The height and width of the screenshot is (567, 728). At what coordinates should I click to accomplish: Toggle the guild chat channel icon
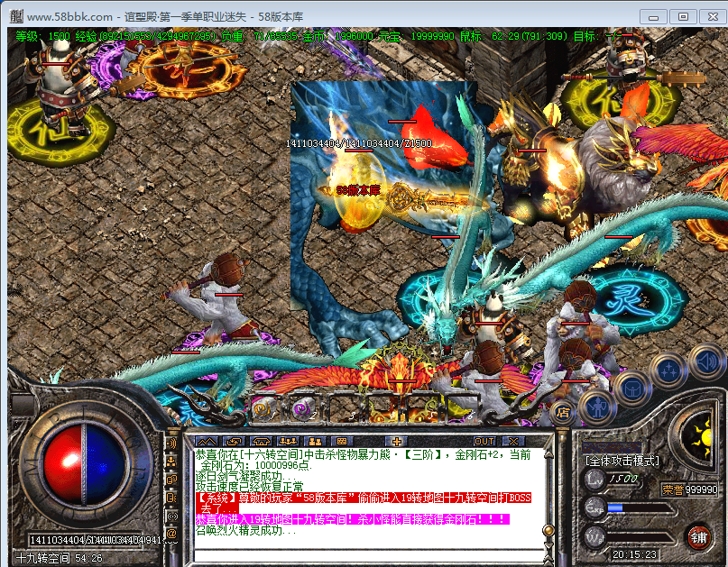[x=171, y=480]
